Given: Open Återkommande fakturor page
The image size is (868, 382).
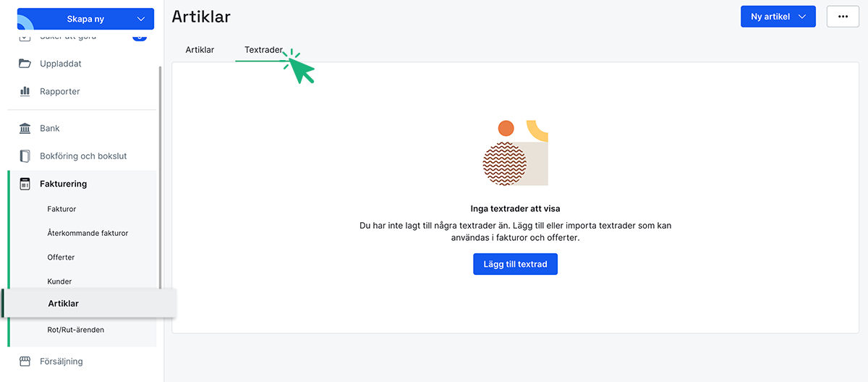Looking at the screenshot, I should 88,233.
